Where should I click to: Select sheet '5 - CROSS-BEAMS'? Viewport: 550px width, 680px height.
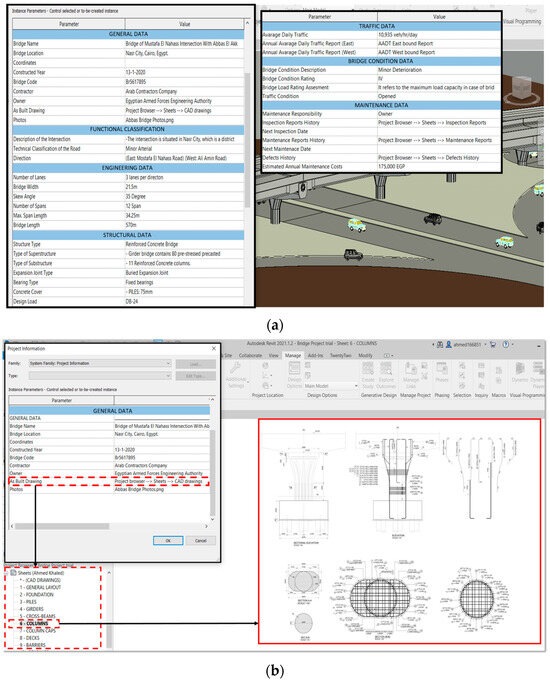(37, 616)
